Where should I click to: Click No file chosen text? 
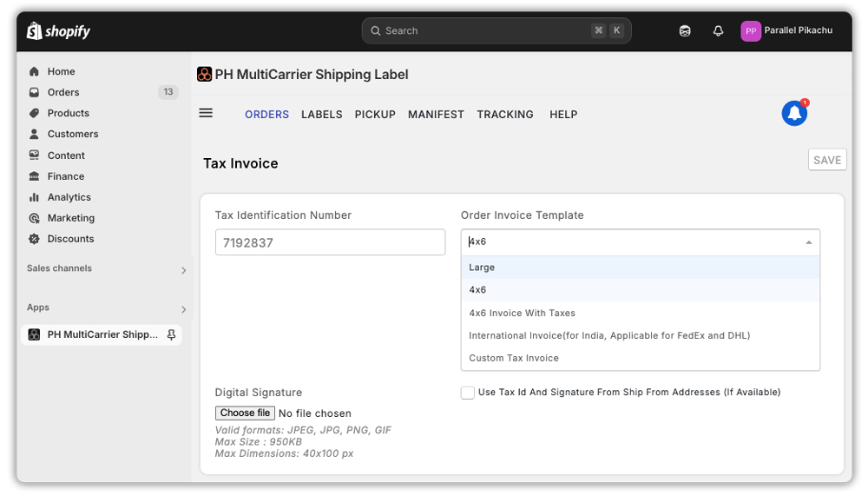(315, 414)
